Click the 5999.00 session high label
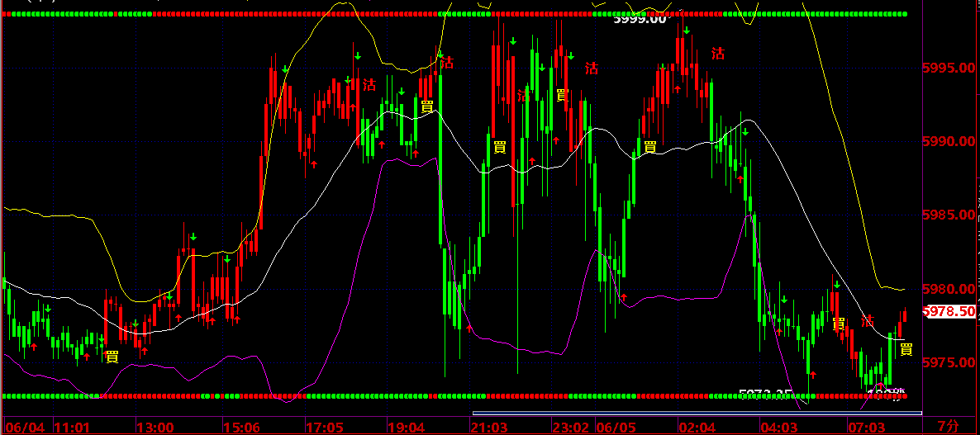The image size is (980, 435). [x=640, y=19]
